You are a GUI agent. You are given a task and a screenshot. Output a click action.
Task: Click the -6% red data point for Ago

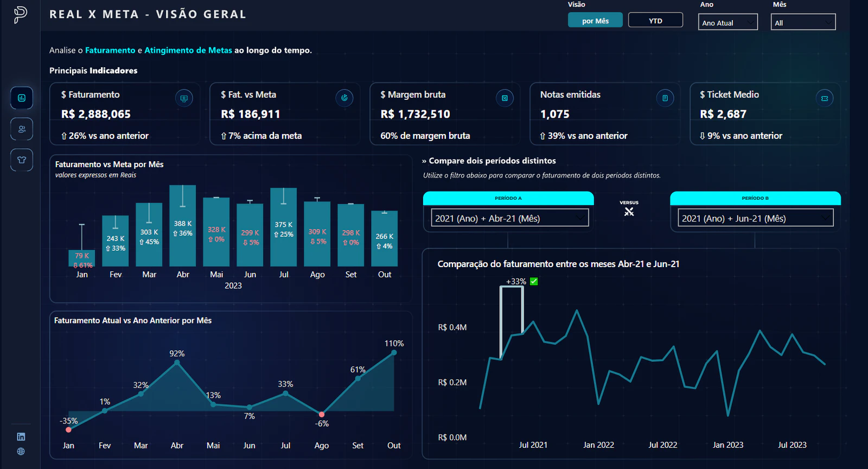[322, 414]
